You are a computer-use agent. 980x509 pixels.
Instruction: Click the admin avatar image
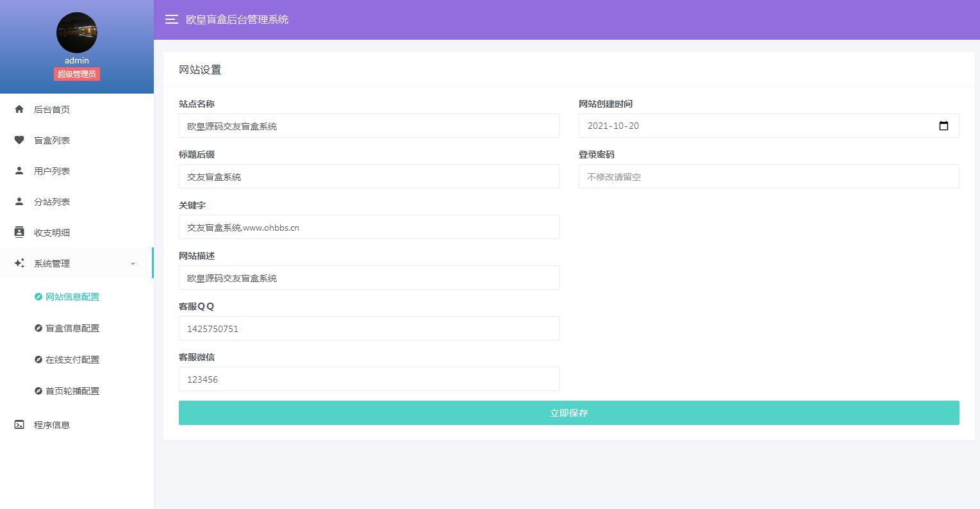point(77,33)
